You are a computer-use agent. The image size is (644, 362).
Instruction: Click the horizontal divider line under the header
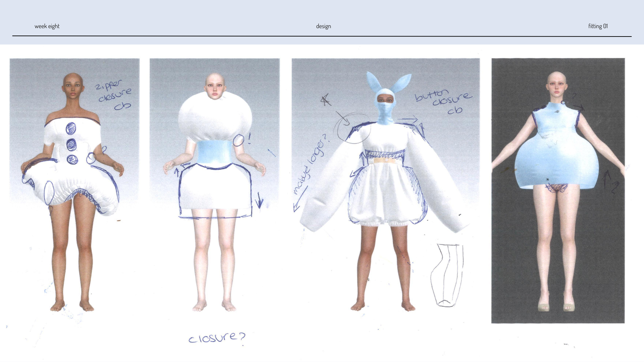click(x=322, y=35)
